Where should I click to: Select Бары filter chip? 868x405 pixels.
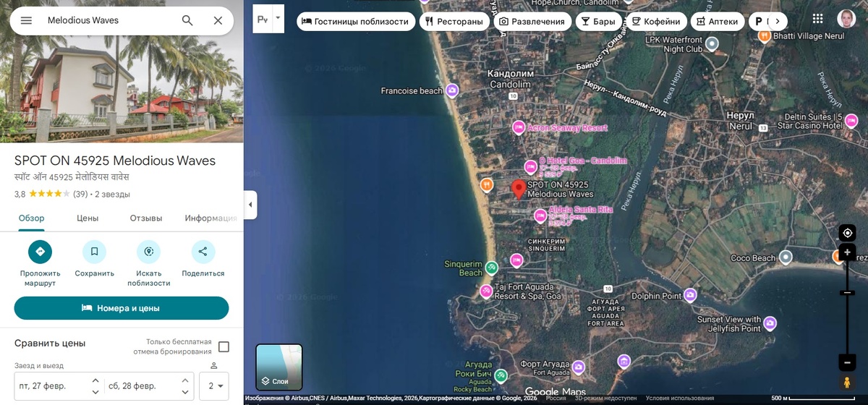pos(598,22)
